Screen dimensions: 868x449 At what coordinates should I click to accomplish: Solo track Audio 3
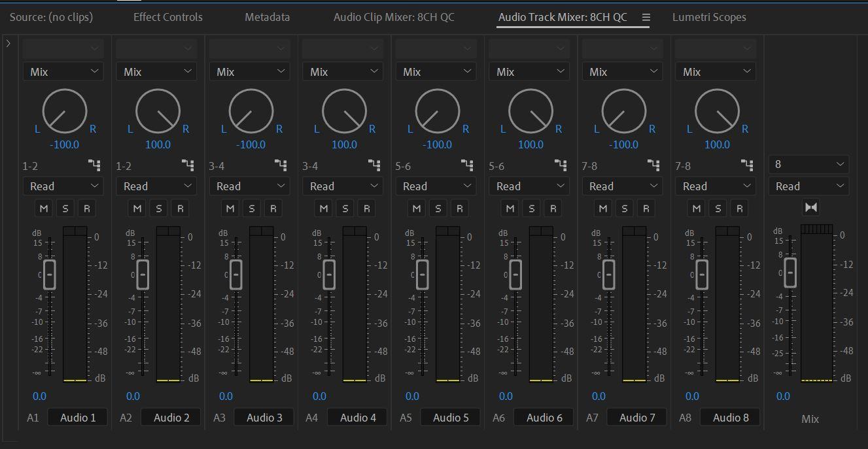(x=252, y=208)
